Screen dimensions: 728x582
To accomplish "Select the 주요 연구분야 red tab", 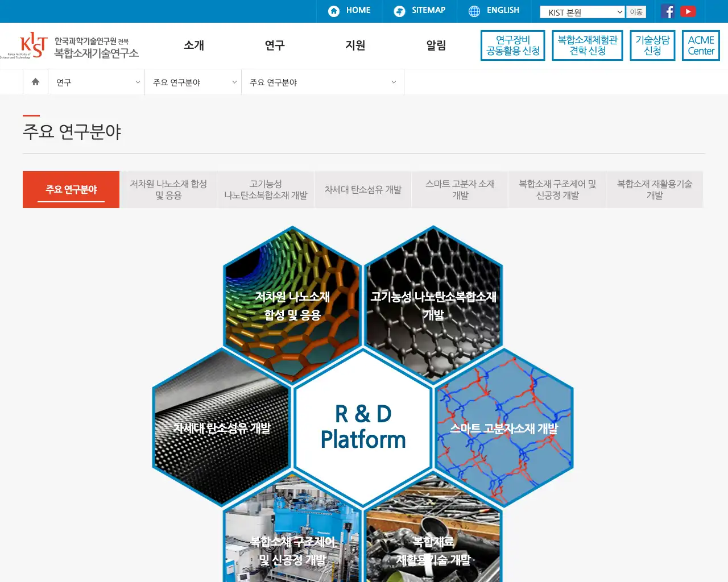I will [x=71, y=189].
